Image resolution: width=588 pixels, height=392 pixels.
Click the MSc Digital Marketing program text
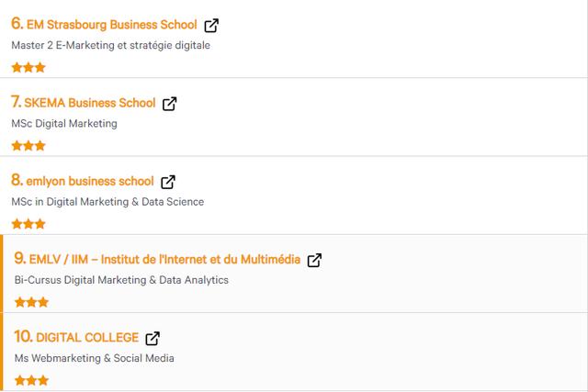click(x=64, y=123)
